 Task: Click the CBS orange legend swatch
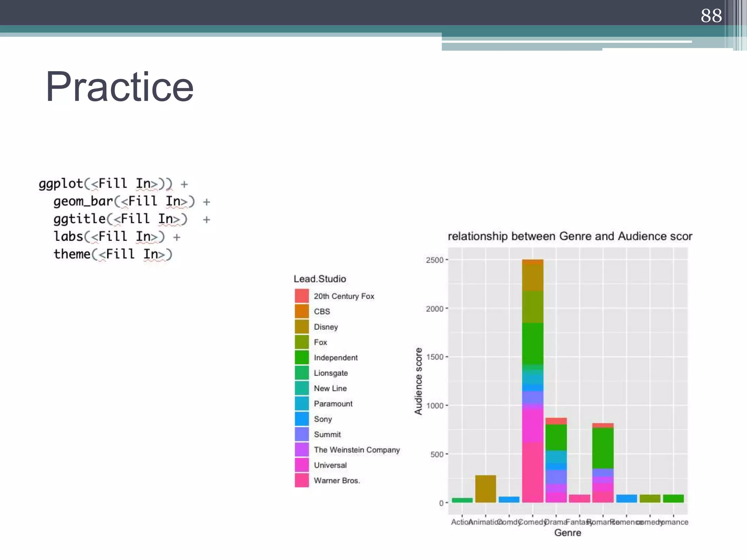coord(302,311)
